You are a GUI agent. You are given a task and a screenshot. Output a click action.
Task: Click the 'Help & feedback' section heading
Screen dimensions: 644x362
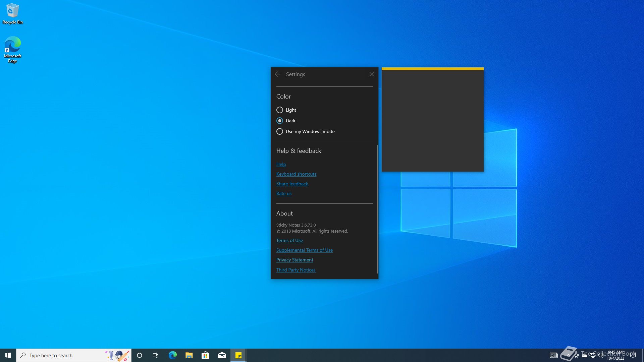point(299,151)
